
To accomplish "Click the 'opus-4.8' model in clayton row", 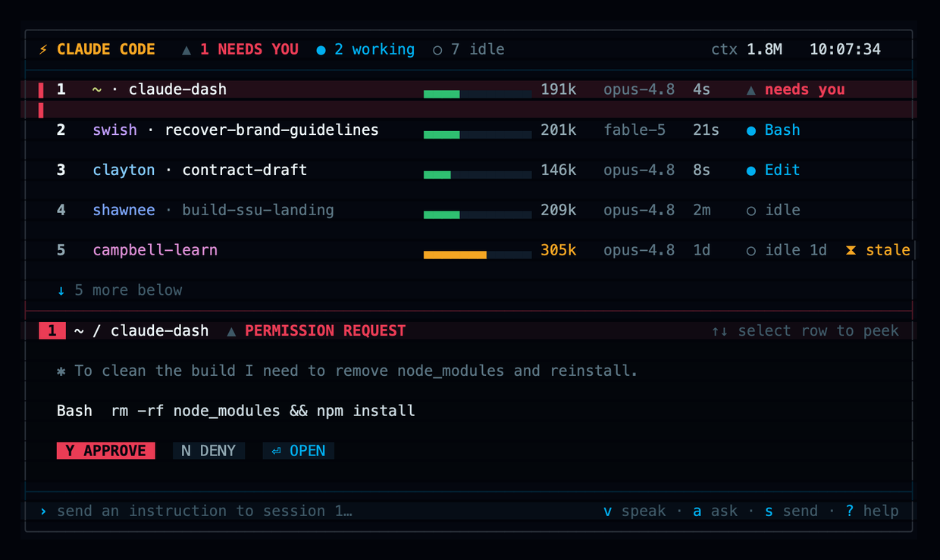I will point(639,170).
